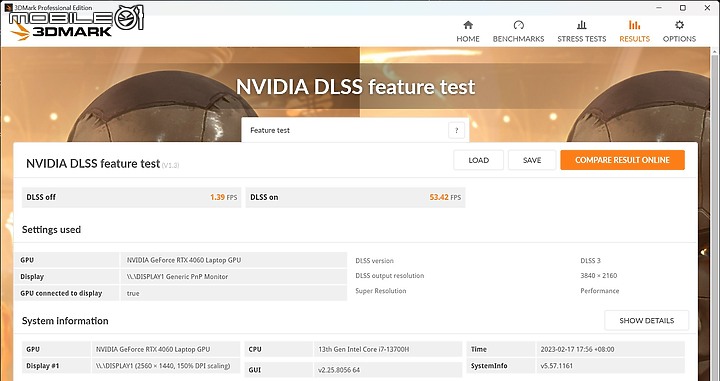Click COMPARE RESULT ONLINE button

(622, 160)
